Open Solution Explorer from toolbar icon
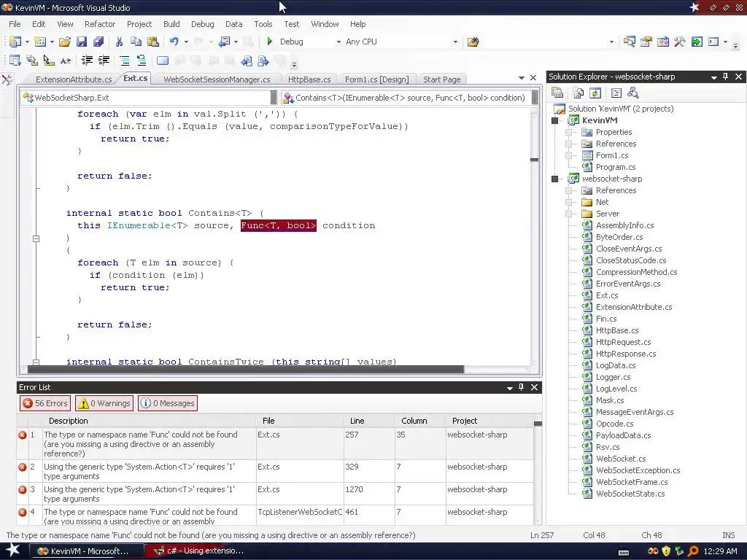 click(x=630, y=42)
